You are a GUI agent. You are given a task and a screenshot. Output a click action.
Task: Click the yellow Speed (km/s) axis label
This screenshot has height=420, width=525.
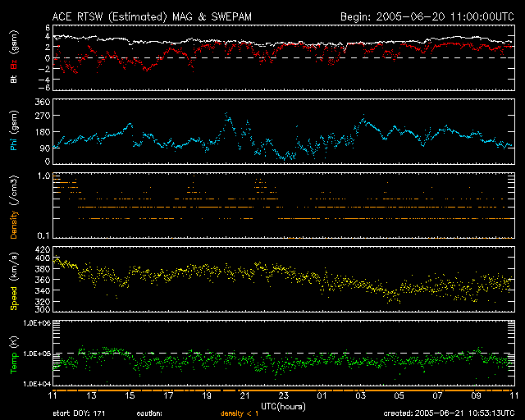(14, 281)
